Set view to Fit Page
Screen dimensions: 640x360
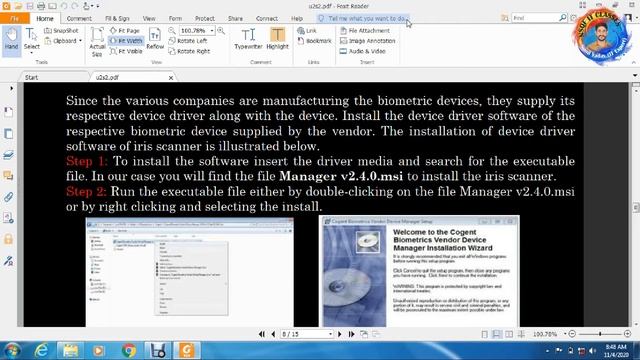point(124,31)
